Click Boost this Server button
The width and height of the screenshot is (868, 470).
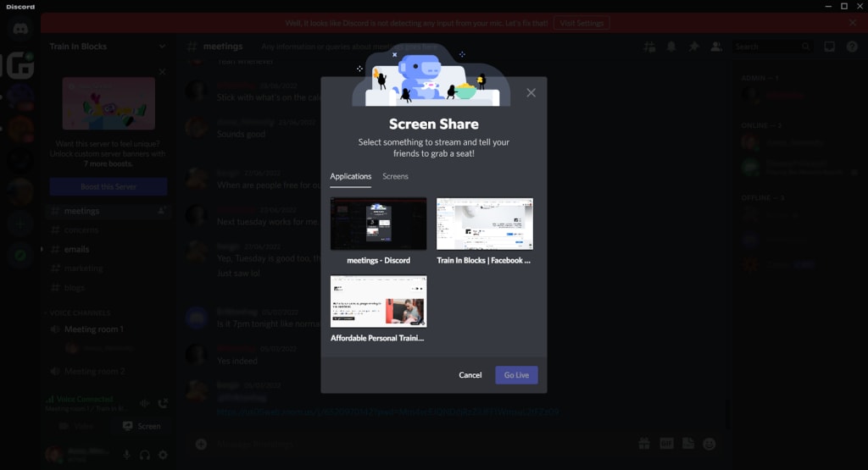pyautogui.click(x=108, y=187)
